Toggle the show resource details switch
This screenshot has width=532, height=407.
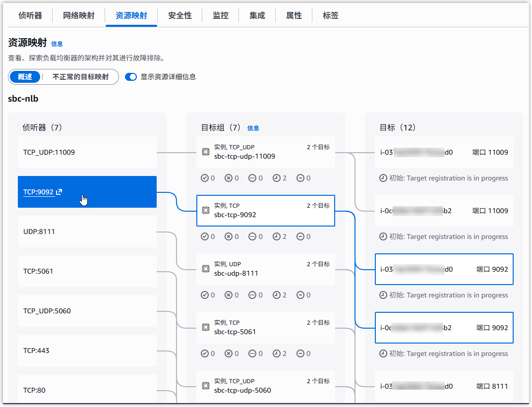[x=131, y=77]
